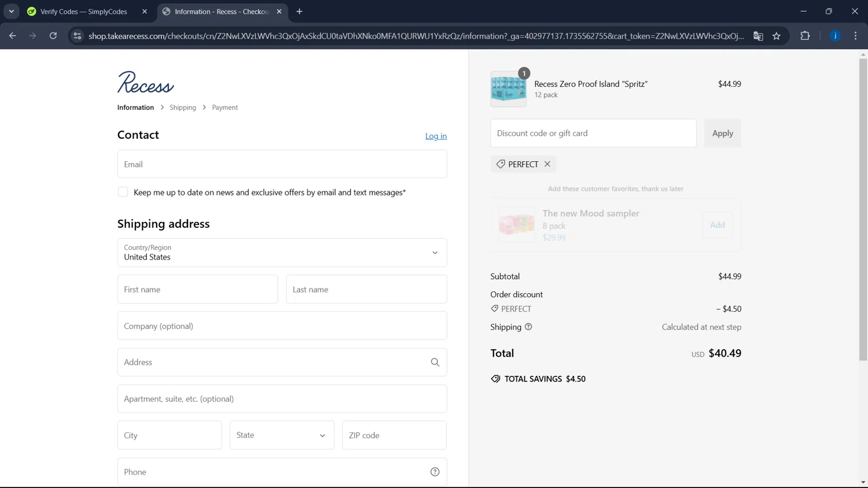Remove the PERFECT discount code tag
This screenshot has height=488, width=868.
547,164
